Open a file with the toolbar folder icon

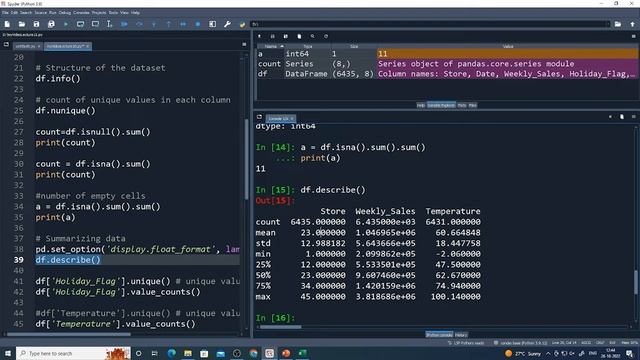click(22, 24)
